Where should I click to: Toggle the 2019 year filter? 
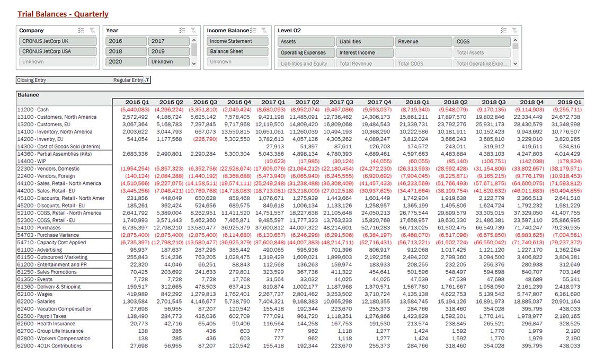[168, 51]
